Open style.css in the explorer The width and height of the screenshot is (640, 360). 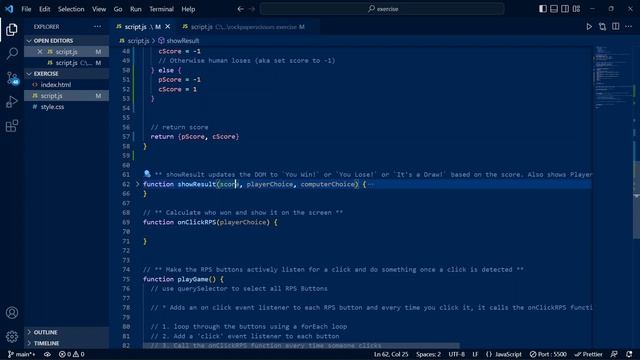pyautogui.click(x=67, y=107)
